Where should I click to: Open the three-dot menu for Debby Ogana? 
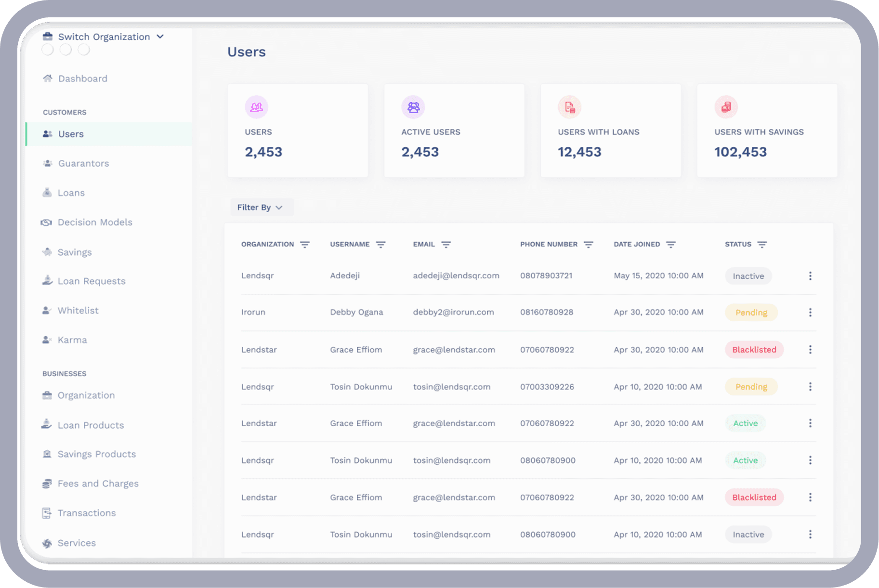tap(810, 313)
